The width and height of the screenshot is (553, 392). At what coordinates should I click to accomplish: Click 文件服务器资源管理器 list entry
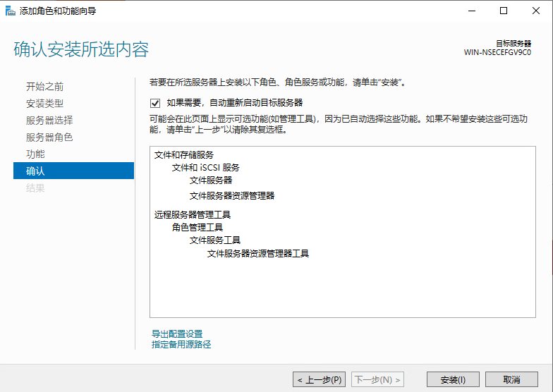(232, 196)
